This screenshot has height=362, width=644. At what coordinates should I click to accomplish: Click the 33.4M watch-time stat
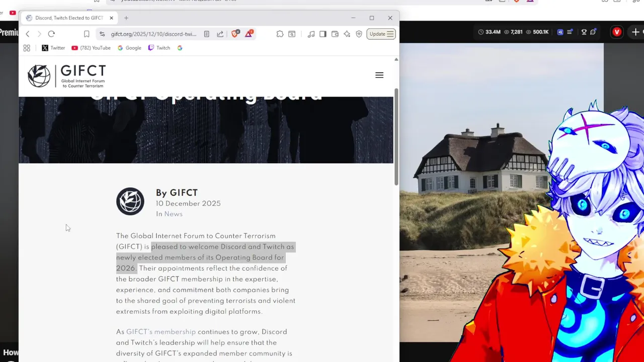(489, 32)
